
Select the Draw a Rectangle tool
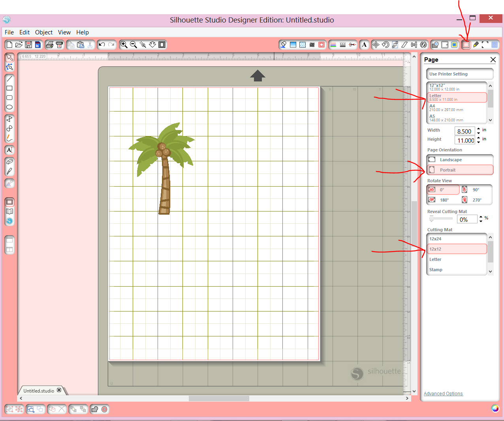coord(9,88)
